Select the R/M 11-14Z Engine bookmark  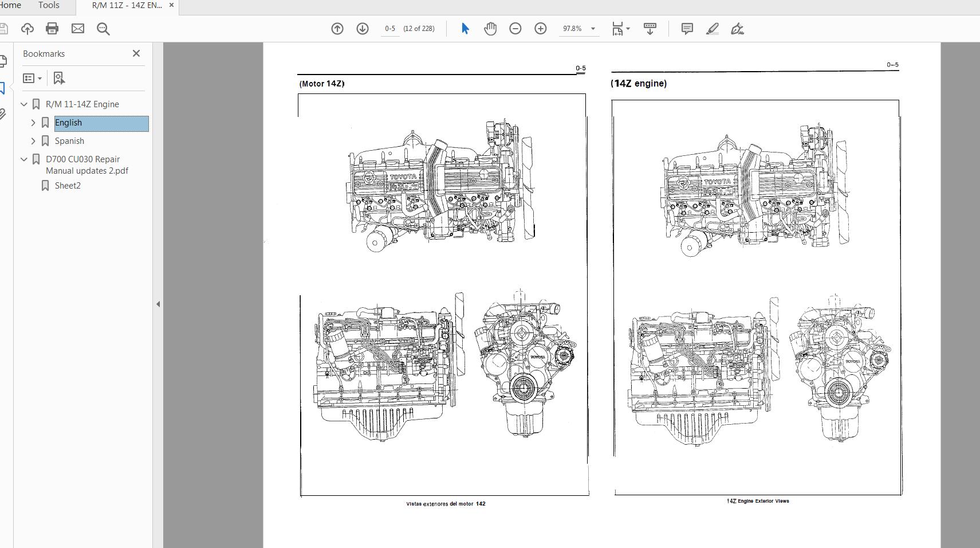[82, 104]
